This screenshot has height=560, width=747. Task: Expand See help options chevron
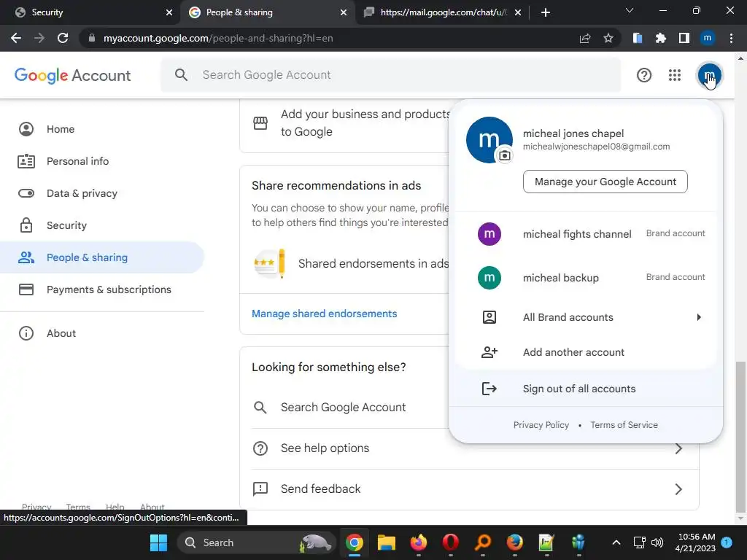(x=679, y=448)
